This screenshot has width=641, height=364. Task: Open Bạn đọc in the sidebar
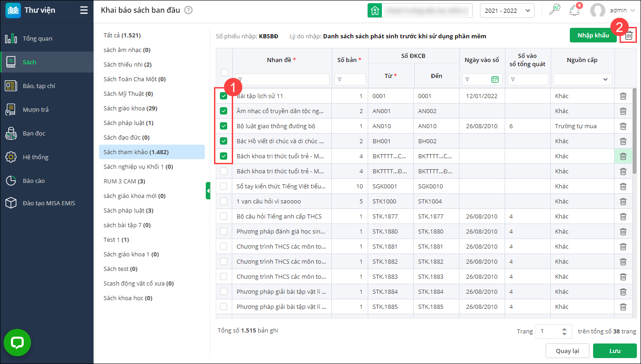pos(47,133)
